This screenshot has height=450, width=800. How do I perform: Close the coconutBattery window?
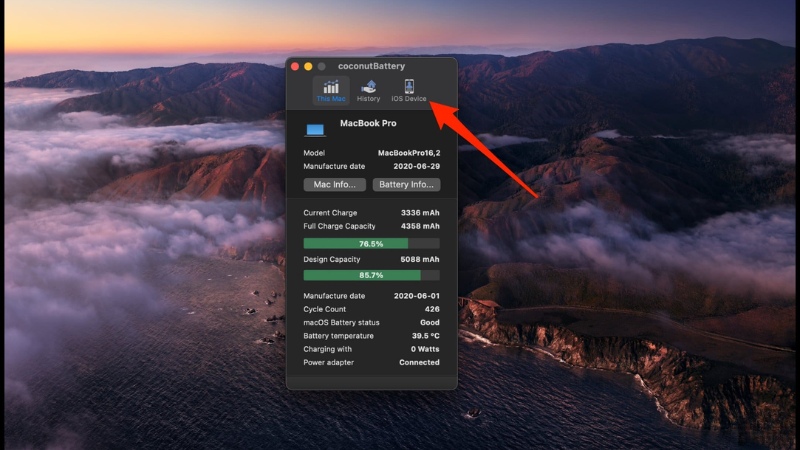point(295,66)
